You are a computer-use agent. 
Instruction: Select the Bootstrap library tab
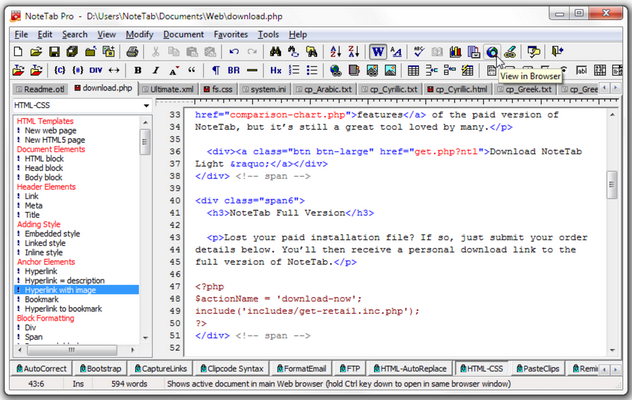(x=100, y=369)
